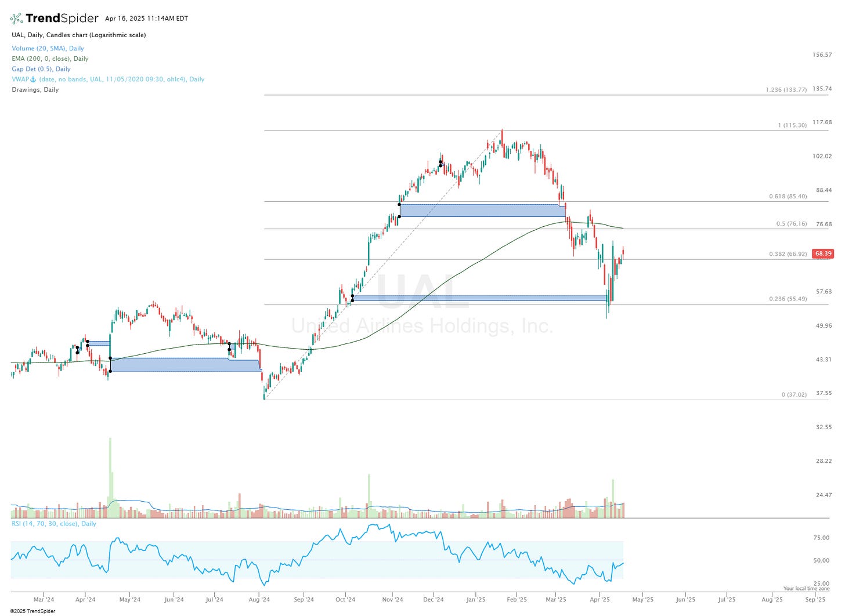Click the '©2025 TrendSpider' copyright text
845x616 pixels.
click(32, 611)
